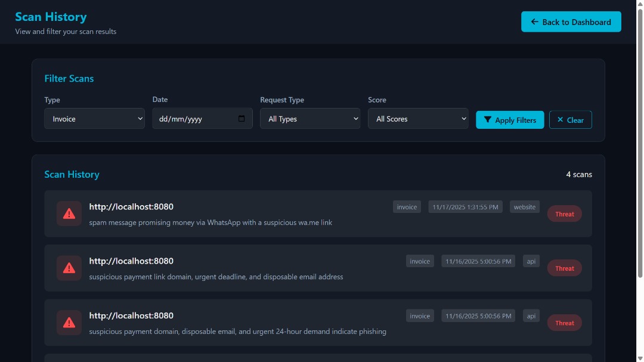
Task: Click the page scrollbar thumb
Action: click(640, 142)
